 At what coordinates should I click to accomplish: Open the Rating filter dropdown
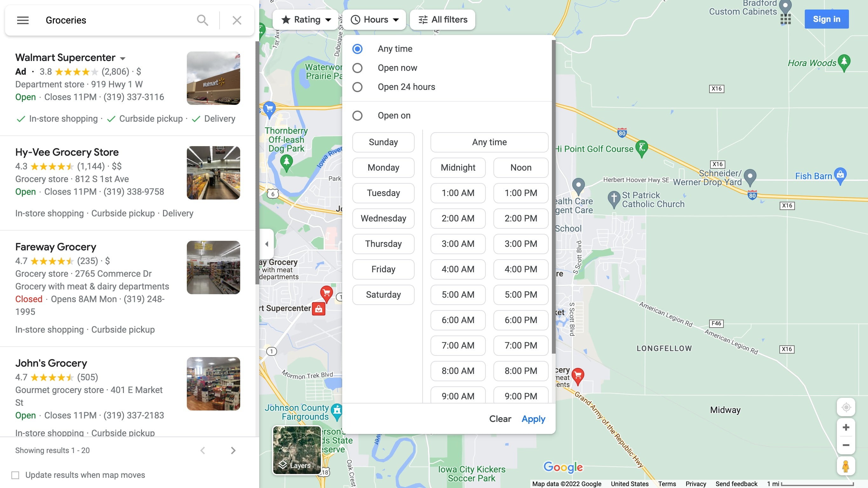point(306,20)
